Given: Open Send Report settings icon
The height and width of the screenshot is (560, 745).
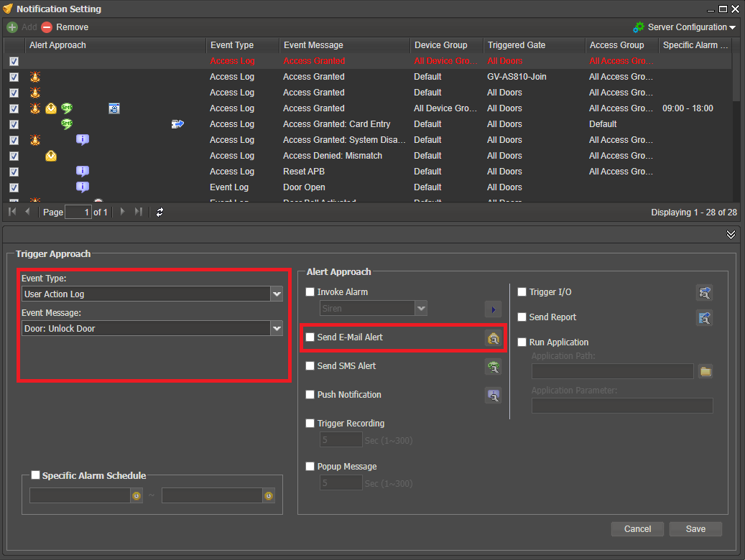Looking at the screenshot, I should (x=704, y=318).
